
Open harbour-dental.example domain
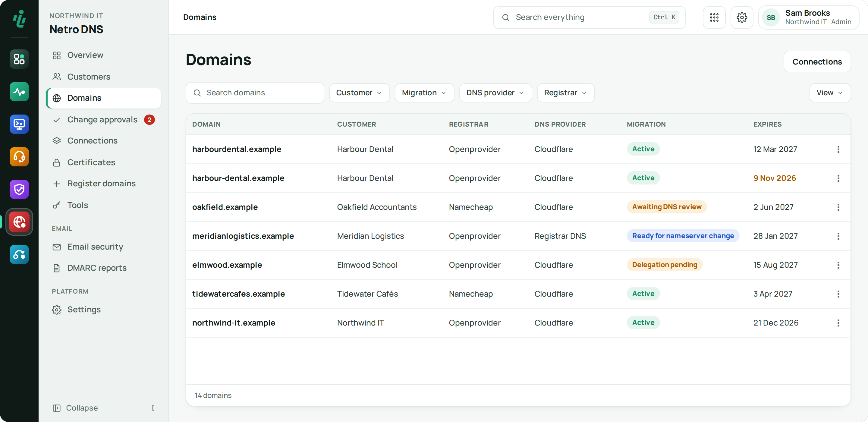(238, 178)
